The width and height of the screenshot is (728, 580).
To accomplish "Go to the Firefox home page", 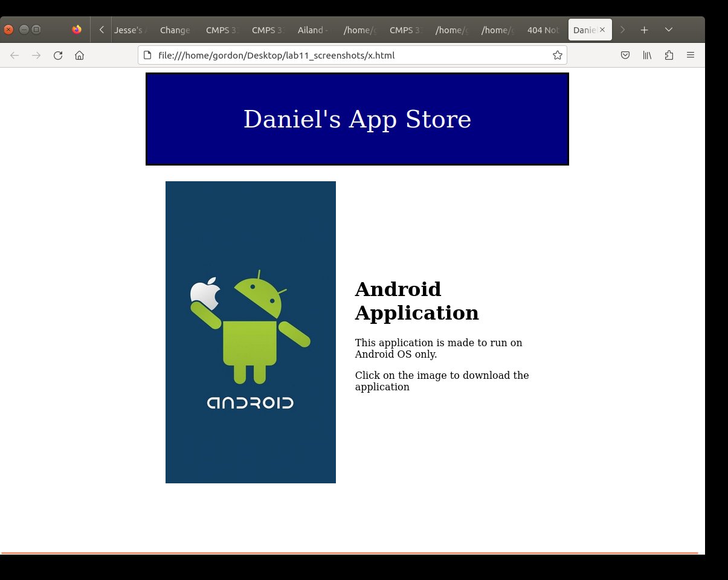I will (79, 56).
